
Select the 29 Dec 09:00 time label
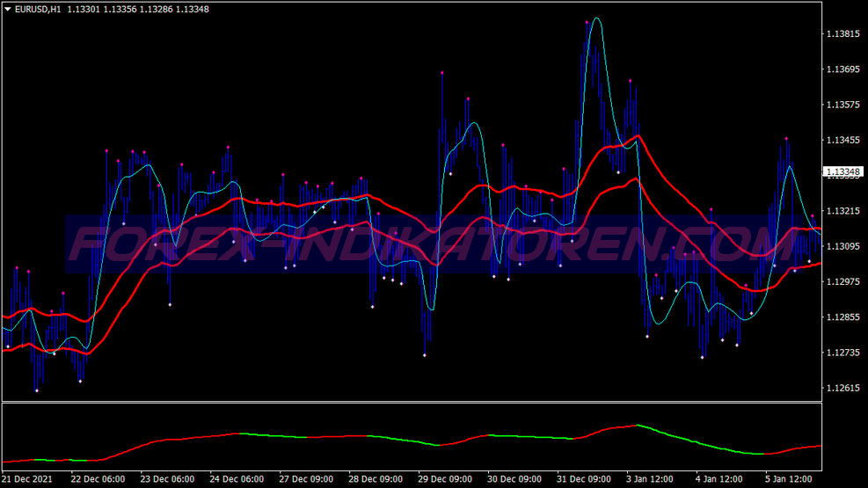[445, 478]
